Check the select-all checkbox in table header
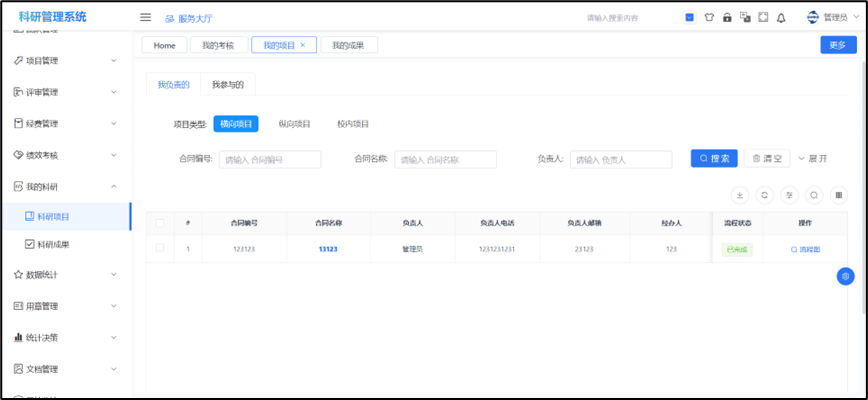The image size is (868, 400). (160, 223)
